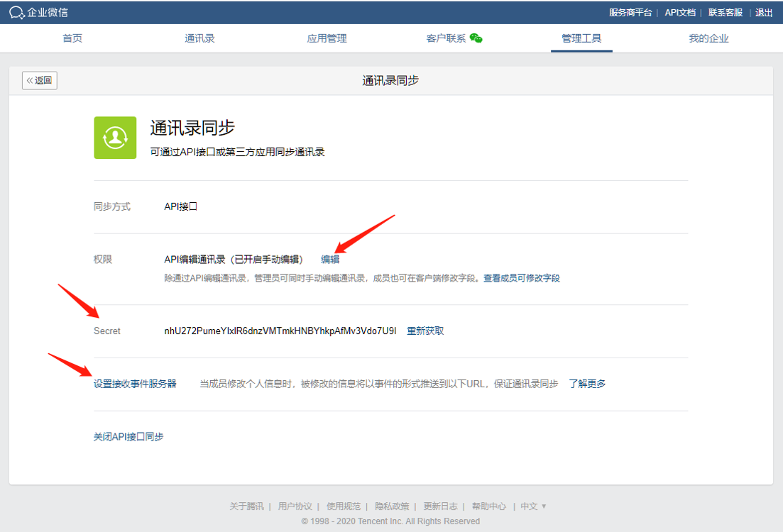Click the WeChat icon beside 客户联系
Viewport: 783px width, 532px height.
point(476,38)
